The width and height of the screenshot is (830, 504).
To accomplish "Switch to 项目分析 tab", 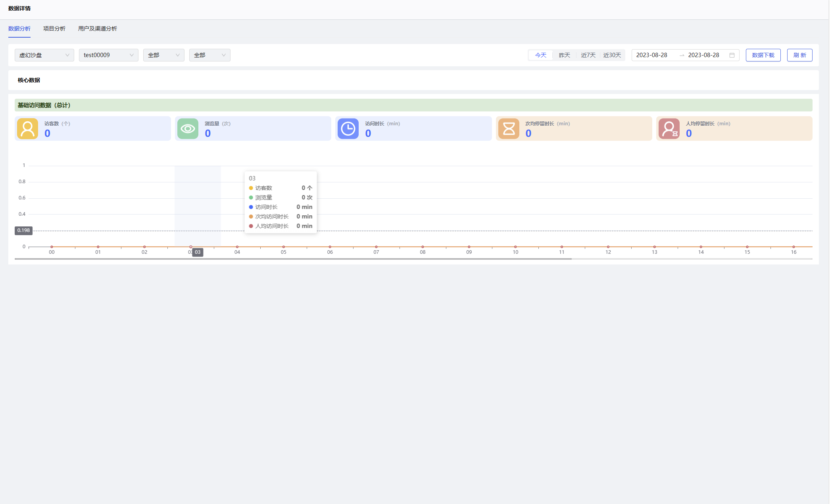I will (x=54, y=29).
